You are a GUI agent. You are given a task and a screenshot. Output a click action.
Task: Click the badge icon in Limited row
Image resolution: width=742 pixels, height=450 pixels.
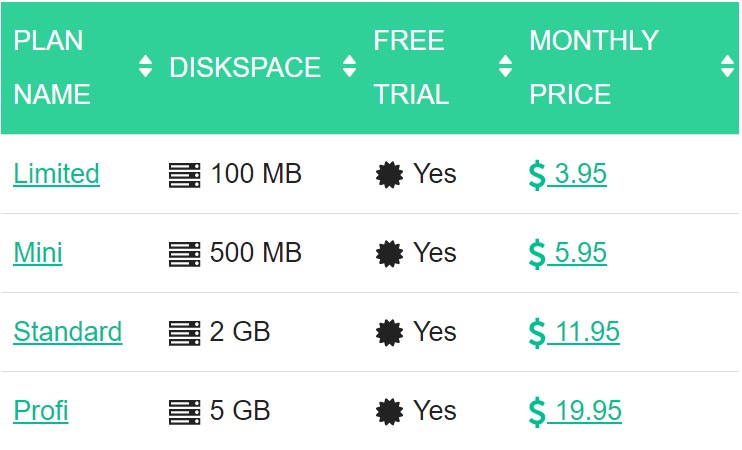pos(389,174)
